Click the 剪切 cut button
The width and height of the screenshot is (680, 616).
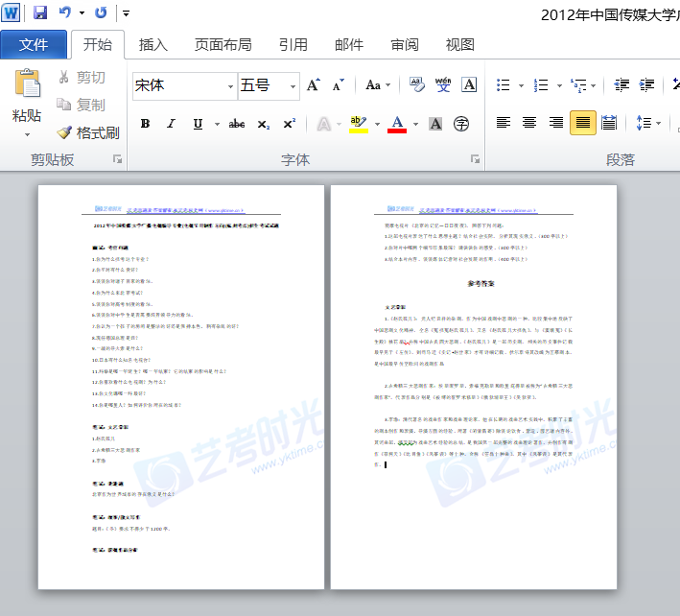coord(81,78)
